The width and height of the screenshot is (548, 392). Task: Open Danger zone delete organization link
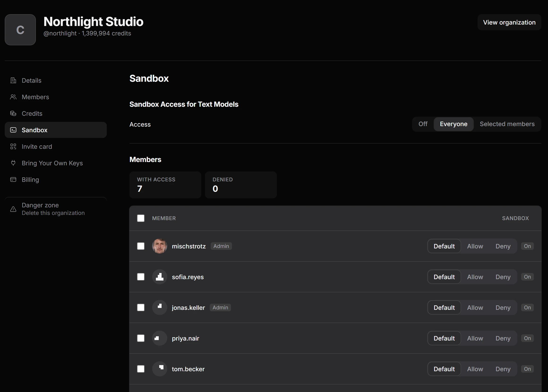click(56, 209)
